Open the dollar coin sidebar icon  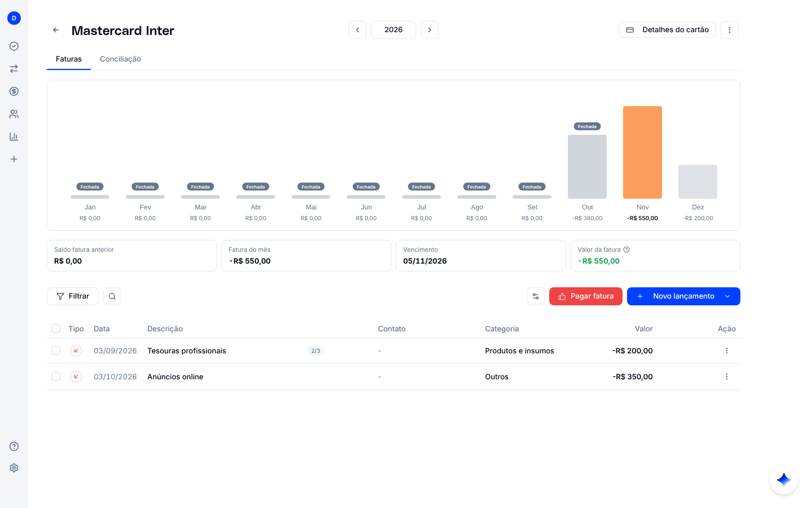point(14,91)
